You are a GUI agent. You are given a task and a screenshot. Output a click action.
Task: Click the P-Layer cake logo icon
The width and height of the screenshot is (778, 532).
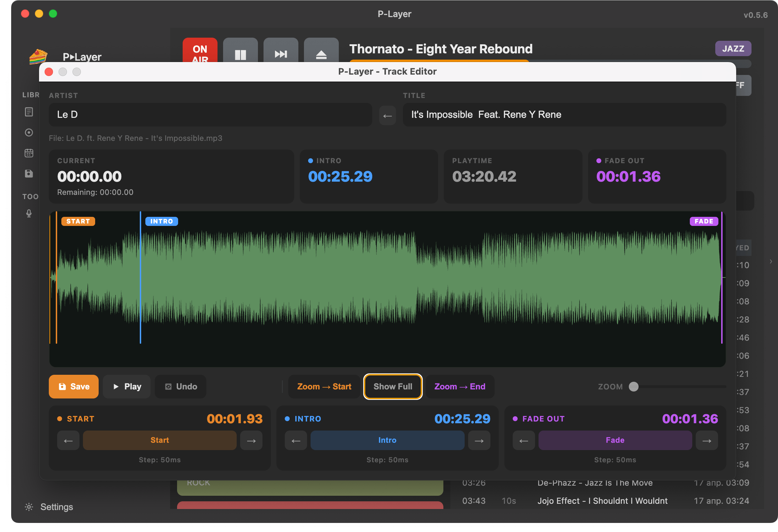38,56
